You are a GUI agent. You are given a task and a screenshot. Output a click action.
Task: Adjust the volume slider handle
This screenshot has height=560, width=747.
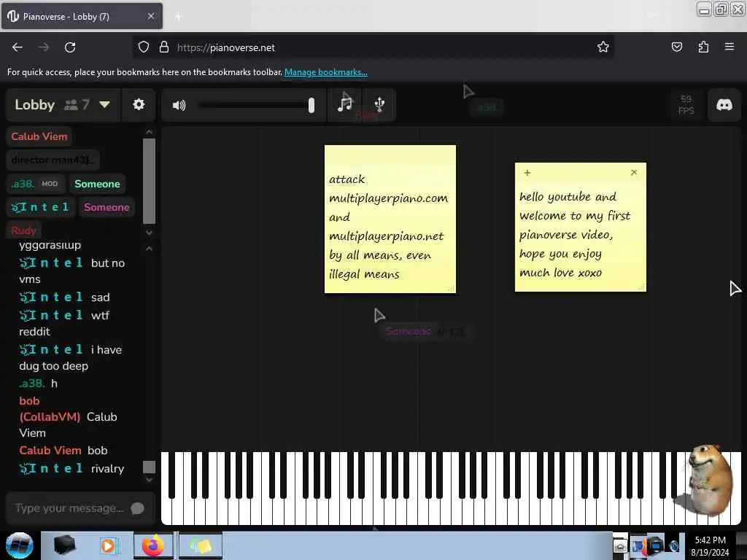click(x=311, y=105)
